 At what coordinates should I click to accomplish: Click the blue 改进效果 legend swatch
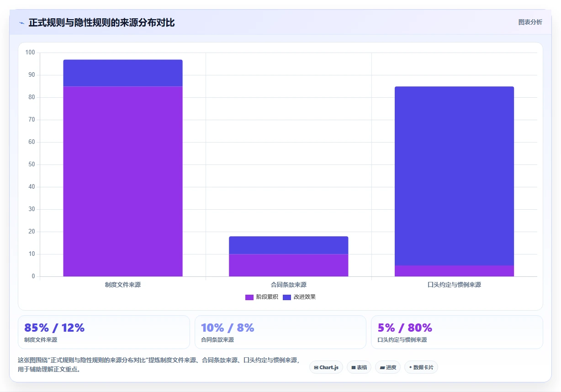[287, 297]
